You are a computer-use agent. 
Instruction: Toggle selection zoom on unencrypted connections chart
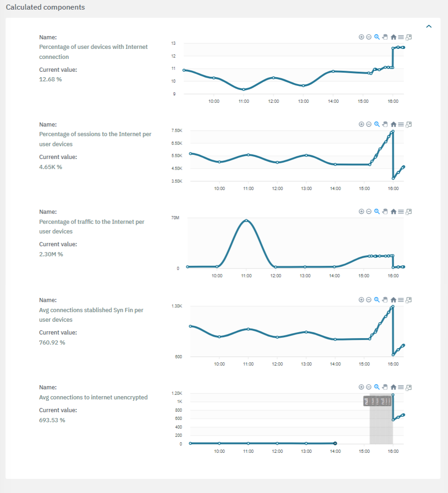pyautogui.click(x=377, y=387)
